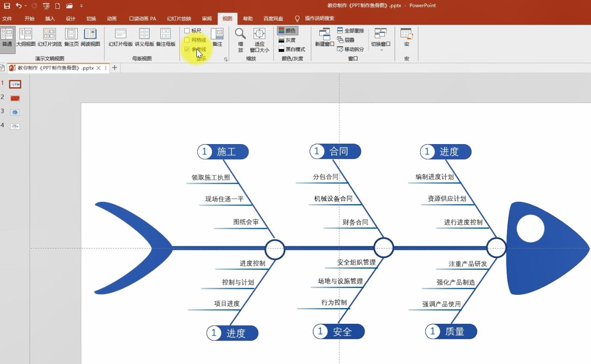This screenshot has height=364, width=591.
Task: Select the 合同 category label on slide
Action: pyautogui.click(x=335, y=151)
